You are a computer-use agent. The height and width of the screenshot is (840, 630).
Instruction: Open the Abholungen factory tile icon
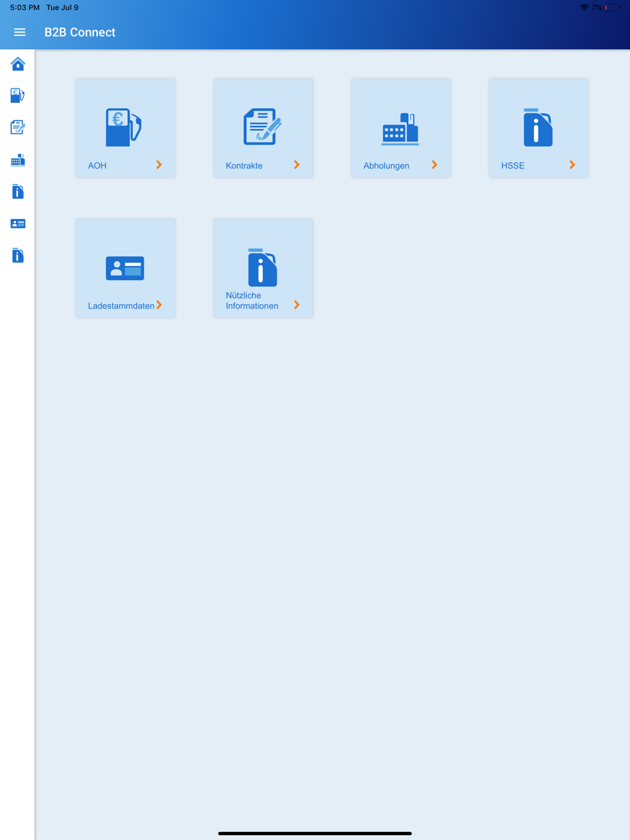click(400, 129)
